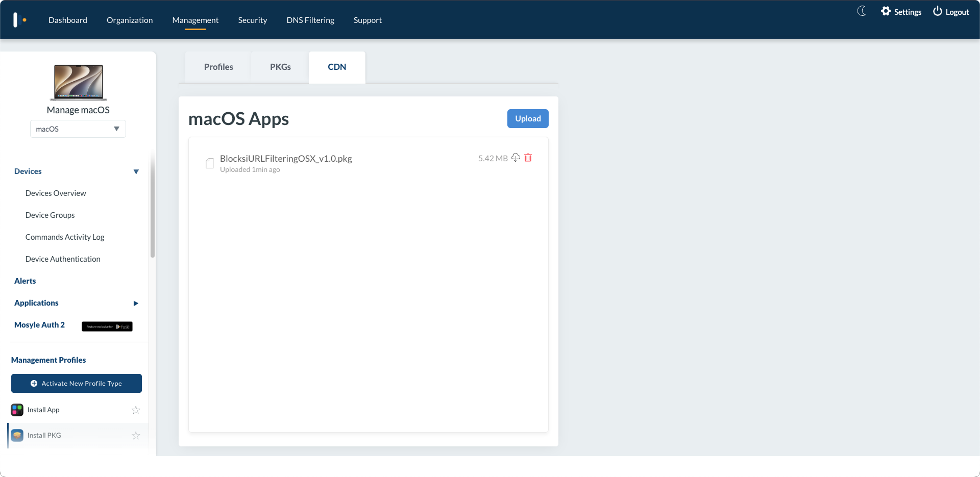Image resolution: width=980 pixels, height=477 pixels.
Task: Click the Upload button
Action: pos(528,118)
